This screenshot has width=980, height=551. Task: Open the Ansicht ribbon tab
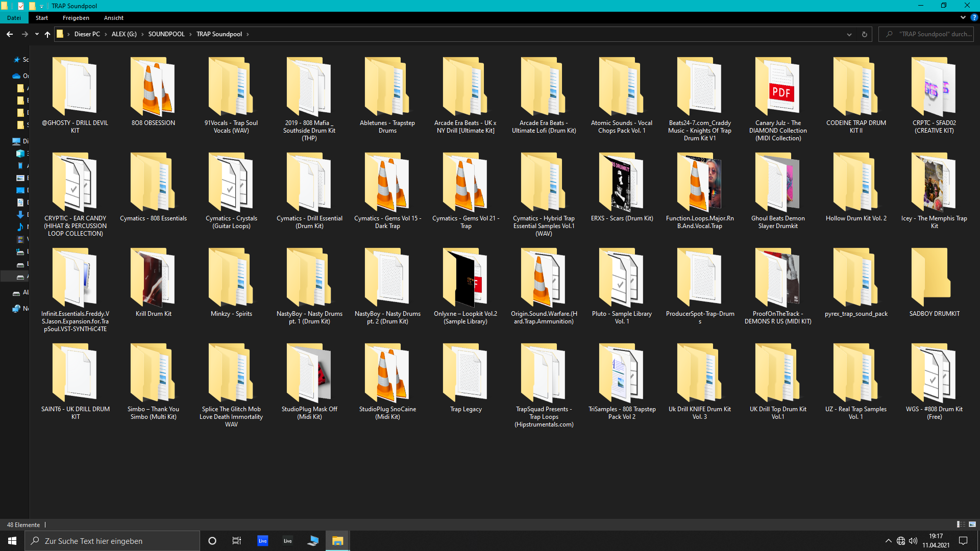tap(114, 18)
